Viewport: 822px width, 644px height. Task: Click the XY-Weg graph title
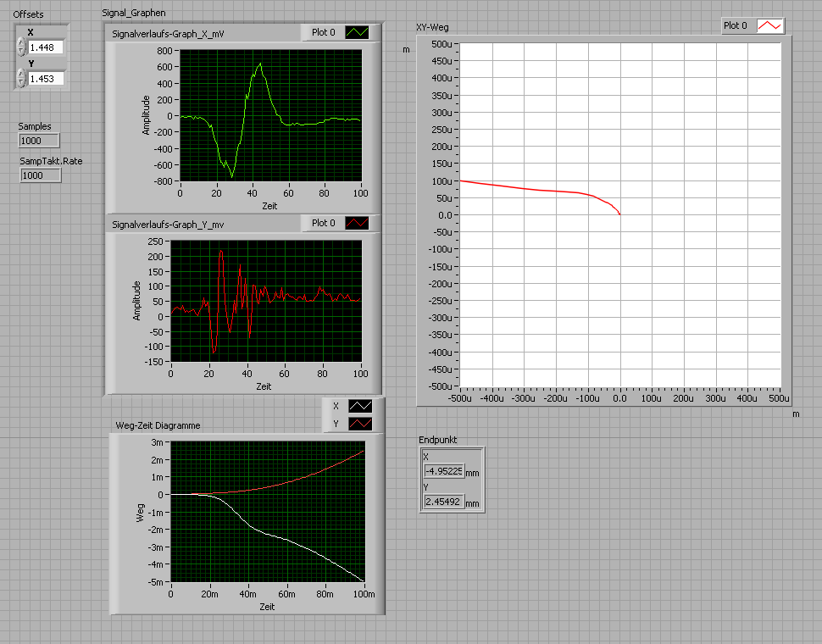coord(432,27)
